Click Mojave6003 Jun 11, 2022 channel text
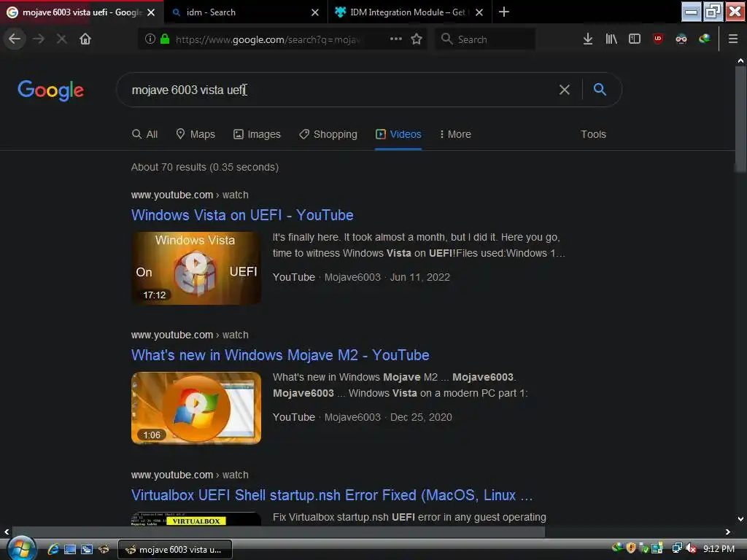 pyautogui.click(x=387, y=277)
